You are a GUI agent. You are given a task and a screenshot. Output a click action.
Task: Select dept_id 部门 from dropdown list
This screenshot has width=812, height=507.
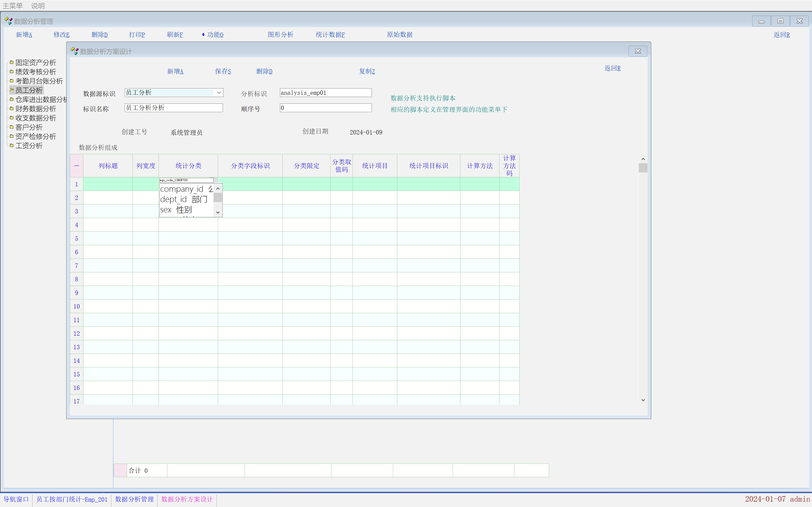(x=184, y=200)
